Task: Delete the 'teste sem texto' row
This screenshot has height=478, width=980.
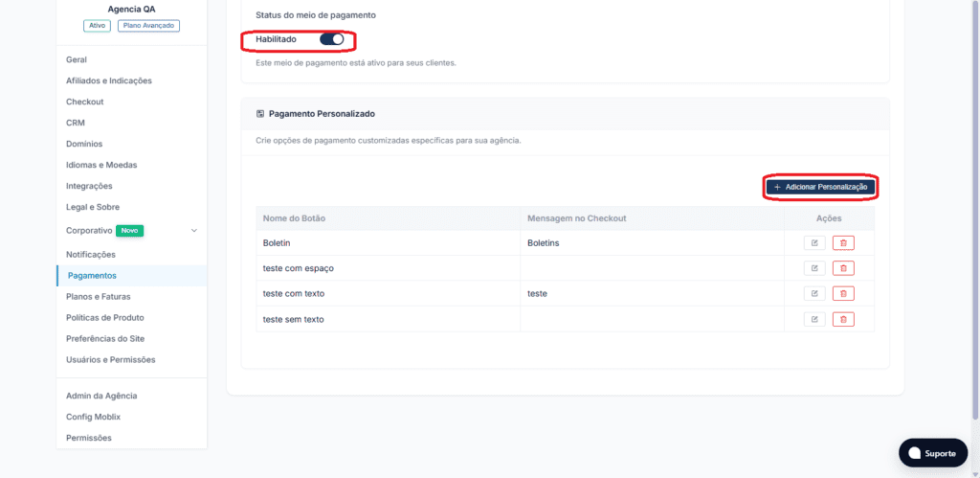Action: (x=843, y=319)
